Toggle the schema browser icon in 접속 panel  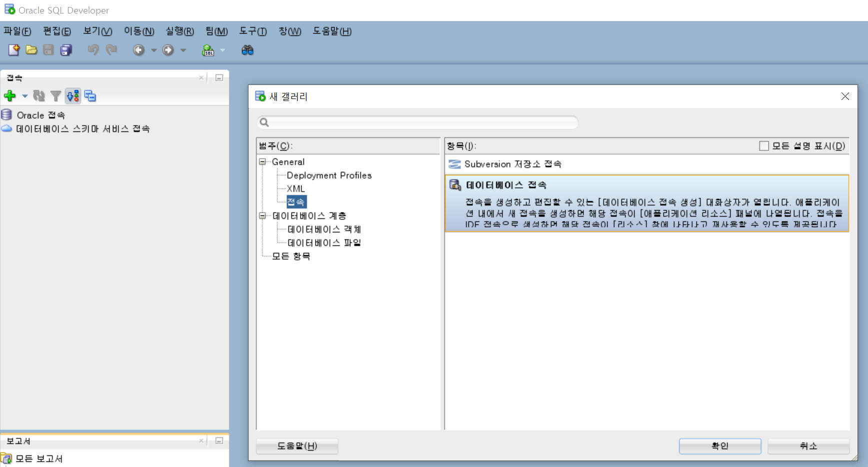point(73,95)
